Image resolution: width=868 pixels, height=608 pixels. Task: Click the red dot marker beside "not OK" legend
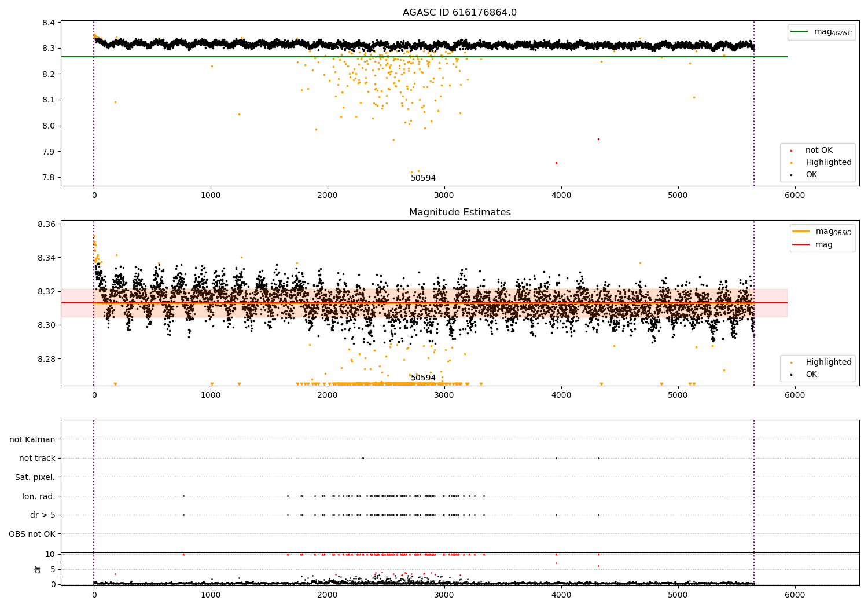(791, 151)
